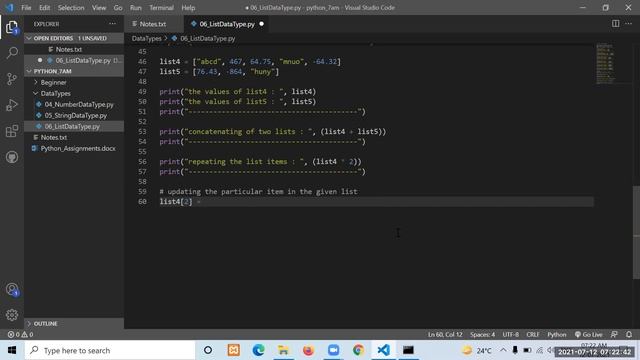Open the Extensions view
The width and height of the screenshot is (640, 360).
pyautogui.click(x=12, y=131)
